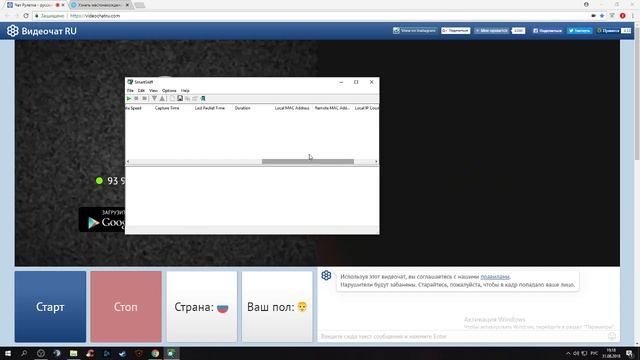Click the green exit icon in SmartSniff toolbar

coord(203,99)
